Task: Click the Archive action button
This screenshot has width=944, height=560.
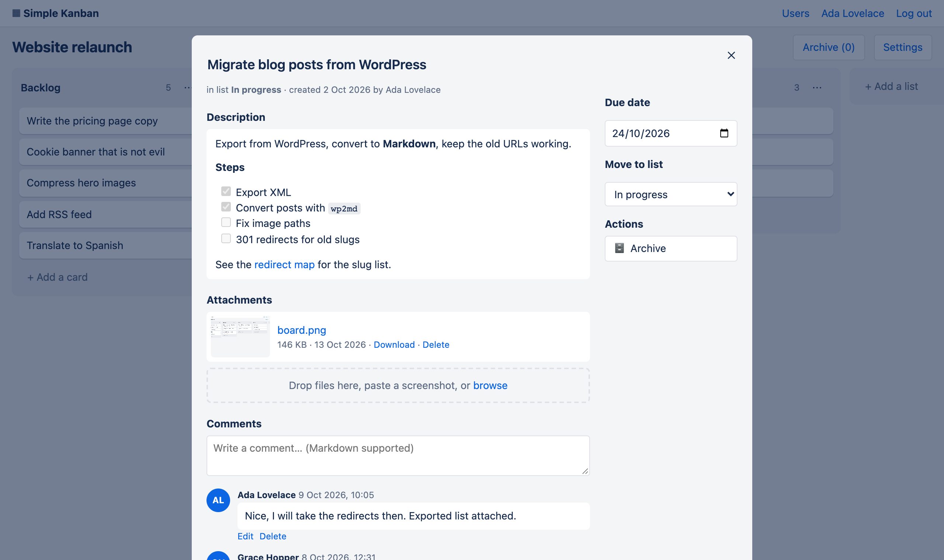Action: 671,248
